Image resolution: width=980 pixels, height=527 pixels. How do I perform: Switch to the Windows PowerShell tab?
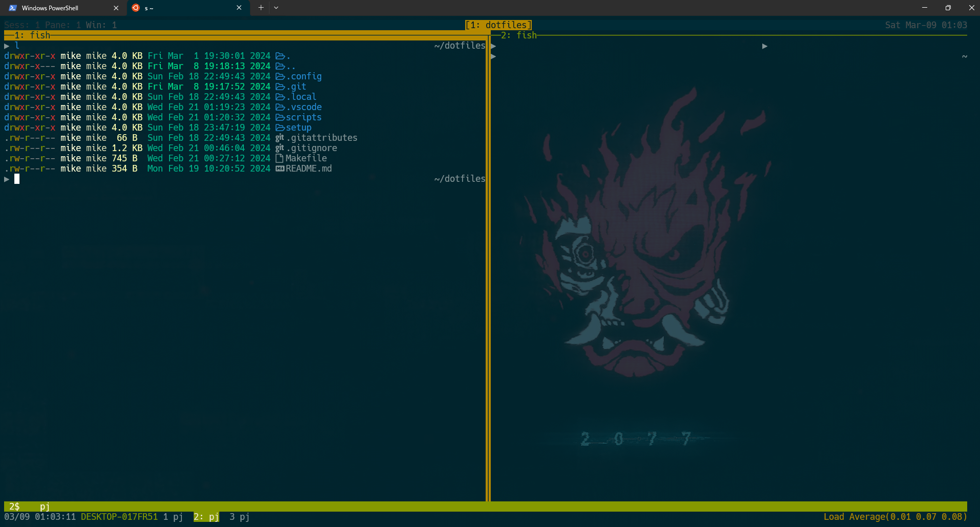pyautogui.click(x=63, y=8)
